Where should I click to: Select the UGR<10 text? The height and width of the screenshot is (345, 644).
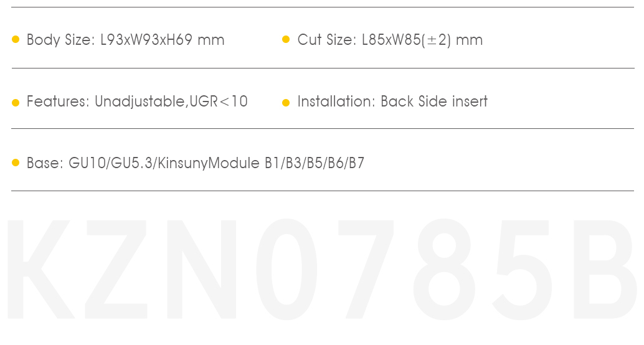[x=219, y=102]
